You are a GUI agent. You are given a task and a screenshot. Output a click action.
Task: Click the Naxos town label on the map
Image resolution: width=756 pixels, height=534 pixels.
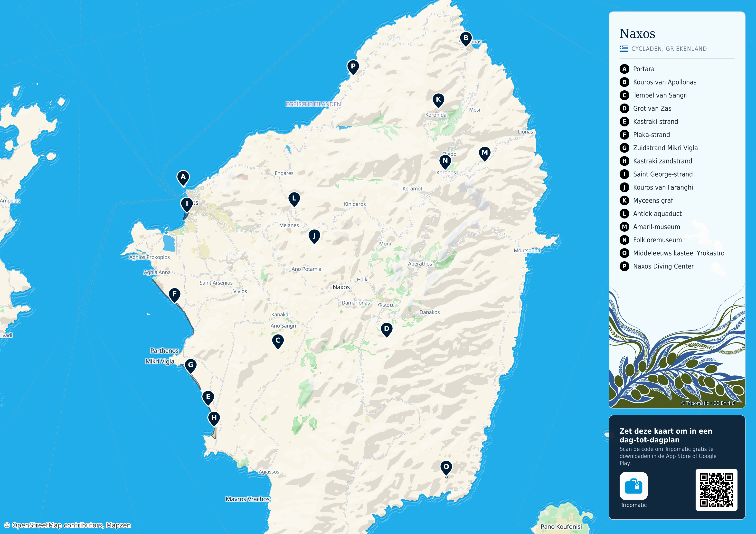(x=341, y=287)
